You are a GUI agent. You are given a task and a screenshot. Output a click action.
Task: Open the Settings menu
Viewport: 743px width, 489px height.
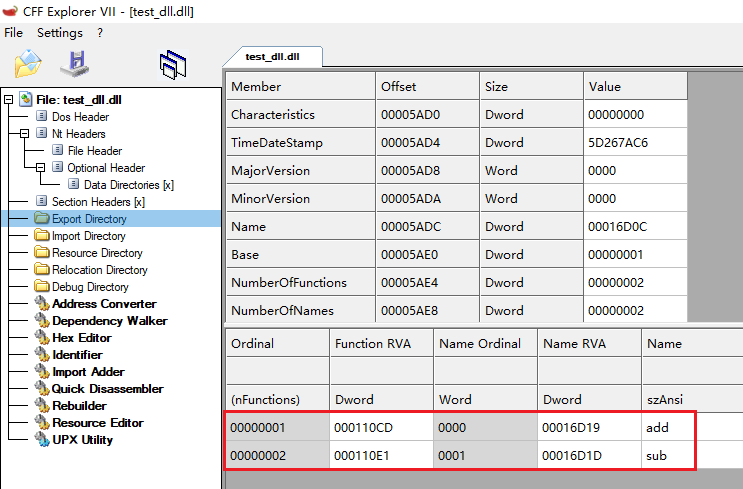click(60, 33)
